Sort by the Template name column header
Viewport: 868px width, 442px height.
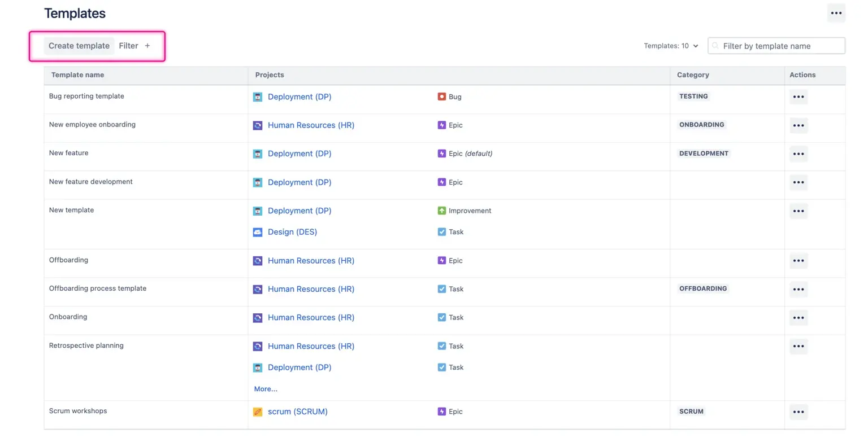[77, 75]
